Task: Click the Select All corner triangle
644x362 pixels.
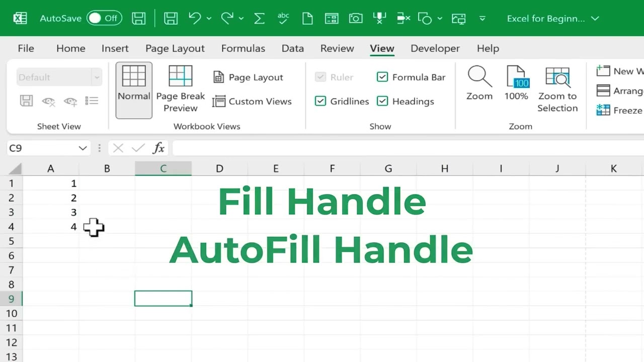Action: tap(15, 168)
